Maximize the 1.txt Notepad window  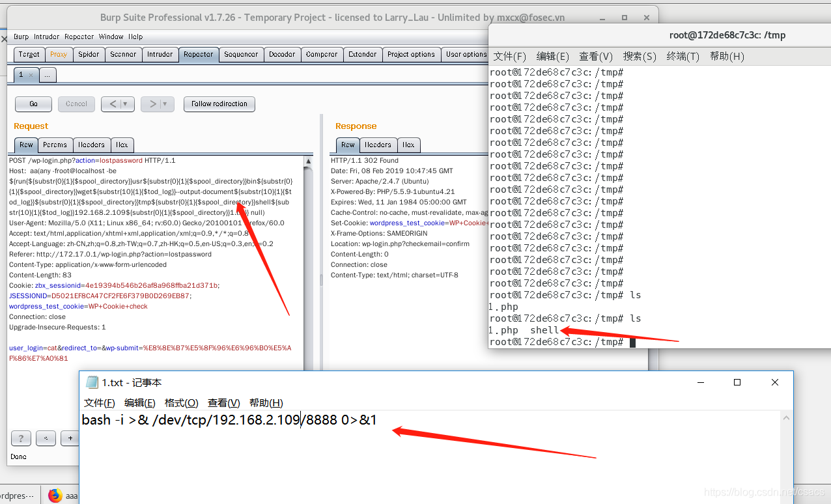tap(737, 382)
